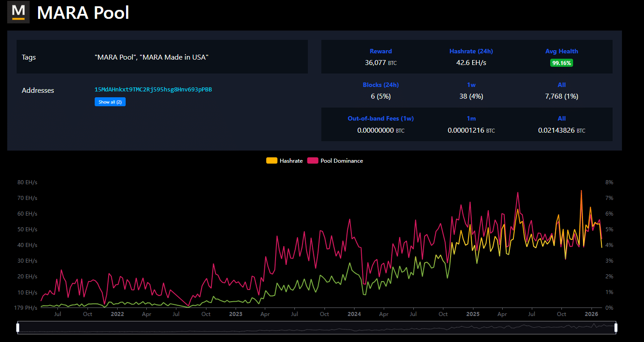Screen dimensions: 644x342
Task: Click the "1m" out-of-band fees link
Action: click(471, 118)
